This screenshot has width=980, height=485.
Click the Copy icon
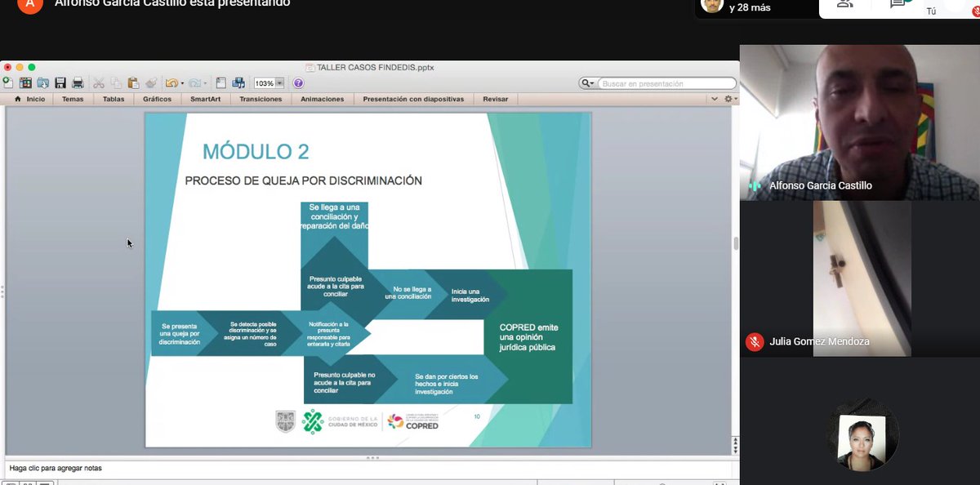coord(115,82)
